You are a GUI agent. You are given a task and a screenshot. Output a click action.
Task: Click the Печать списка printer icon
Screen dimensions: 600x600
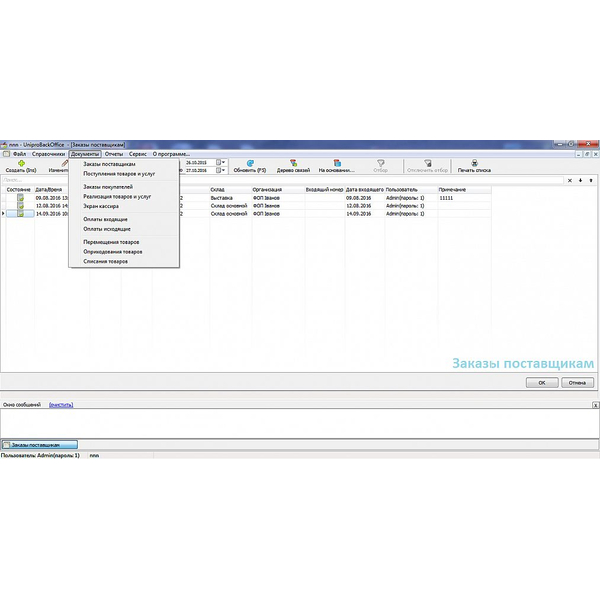[474, 163]
